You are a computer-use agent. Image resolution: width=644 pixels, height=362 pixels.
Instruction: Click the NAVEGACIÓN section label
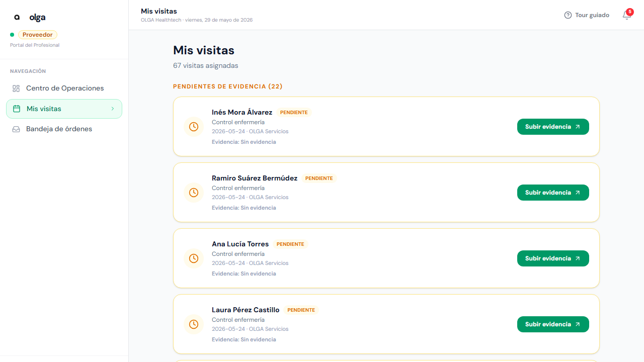click(x=28, y=71)
